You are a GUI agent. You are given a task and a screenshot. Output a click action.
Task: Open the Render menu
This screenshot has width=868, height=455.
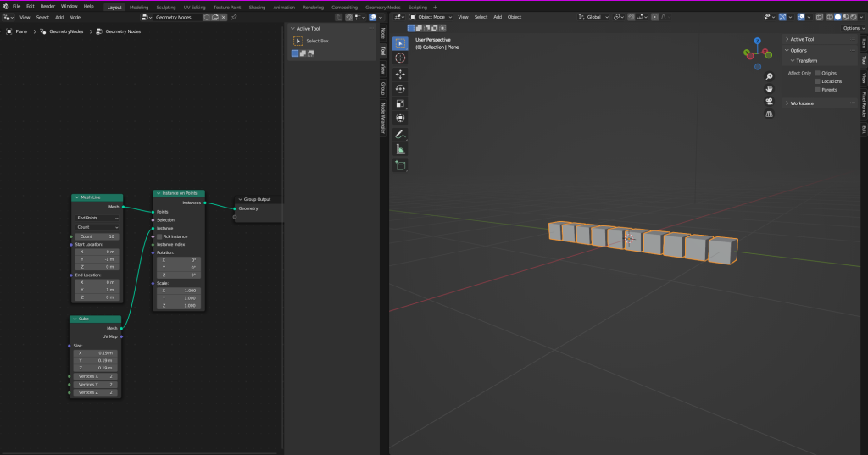47,6
